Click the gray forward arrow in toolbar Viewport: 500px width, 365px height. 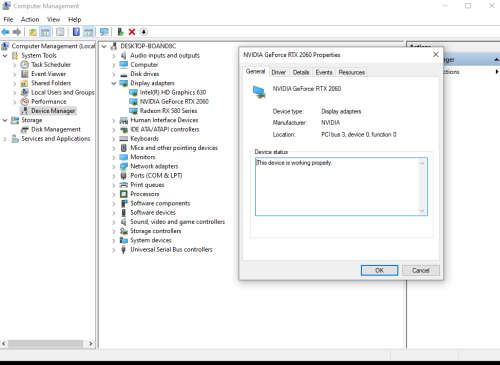(17, 32)
